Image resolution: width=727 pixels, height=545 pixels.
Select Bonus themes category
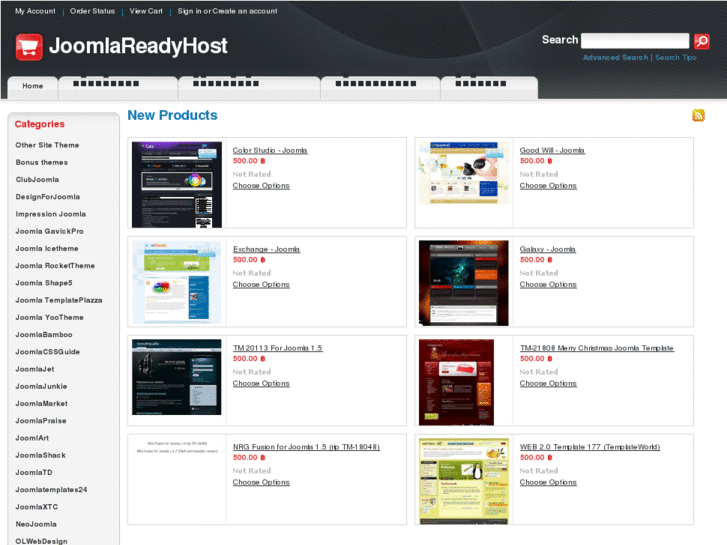[x=42, y=162]
